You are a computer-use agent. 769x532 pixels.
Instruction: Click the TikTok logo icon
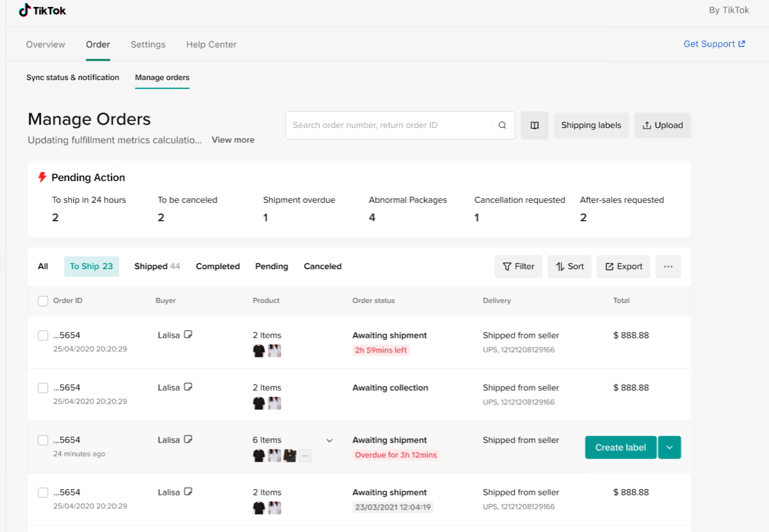(24, 10)
